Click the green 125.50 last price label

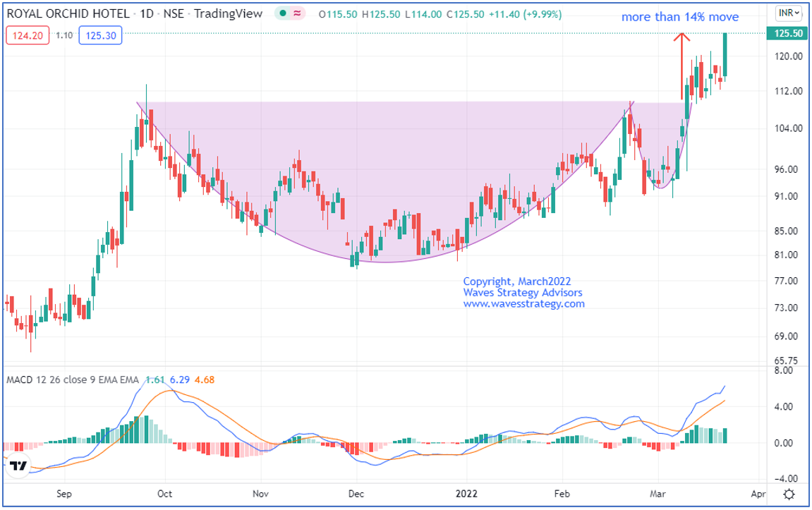[788, 33]
